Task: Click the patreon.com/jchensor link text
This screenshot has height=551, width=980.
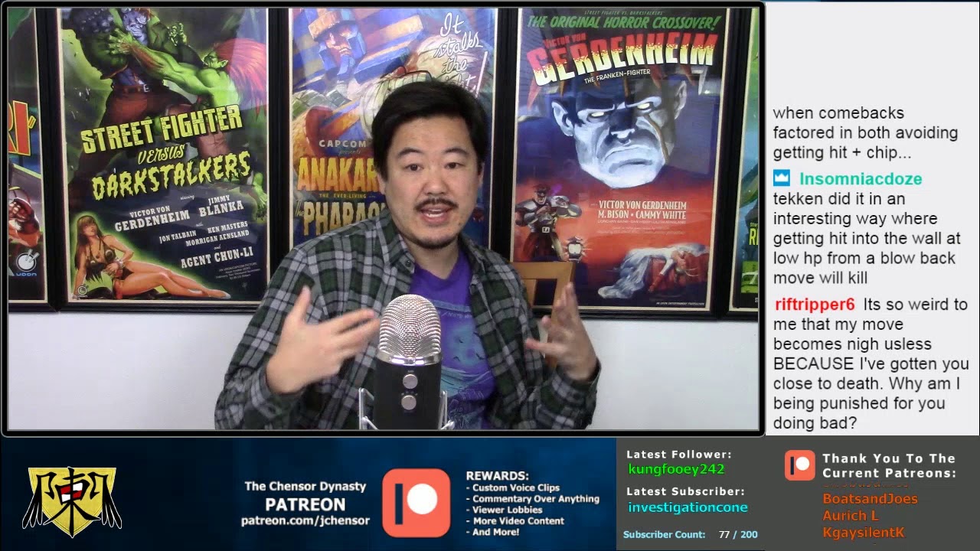Action: (305, 520)
